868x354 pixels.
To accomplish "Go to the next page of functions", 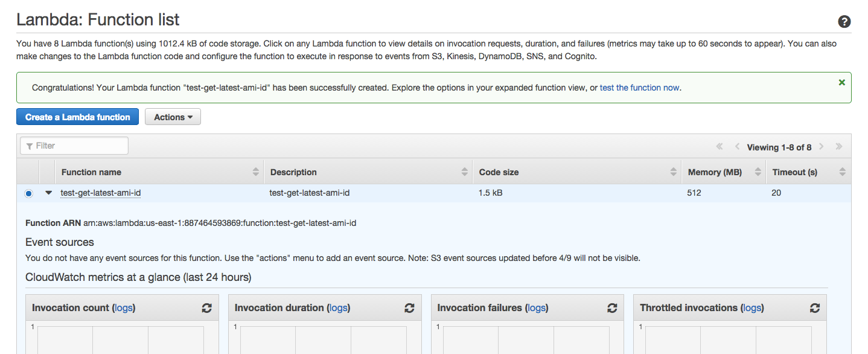I will coord(822,146).
